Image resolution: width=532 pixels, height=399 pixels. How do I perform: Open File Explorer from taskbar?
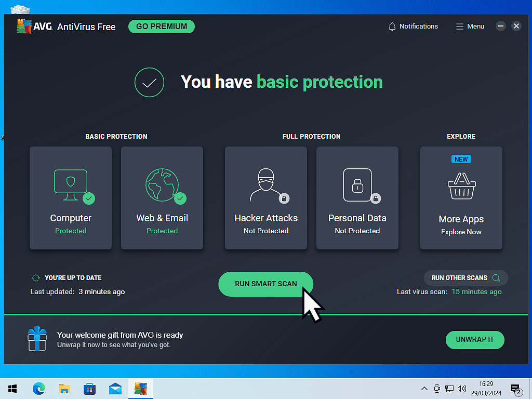64,389
